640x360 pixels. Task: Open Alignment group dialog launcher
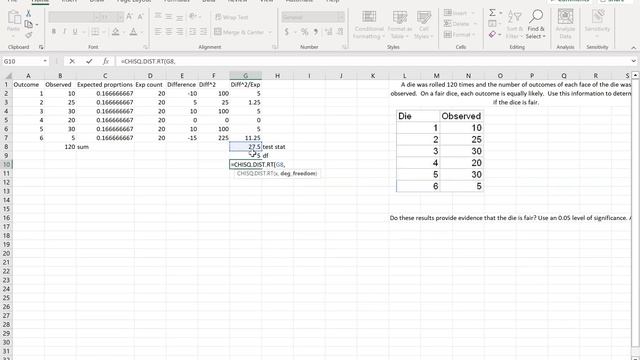pos(275,47)
